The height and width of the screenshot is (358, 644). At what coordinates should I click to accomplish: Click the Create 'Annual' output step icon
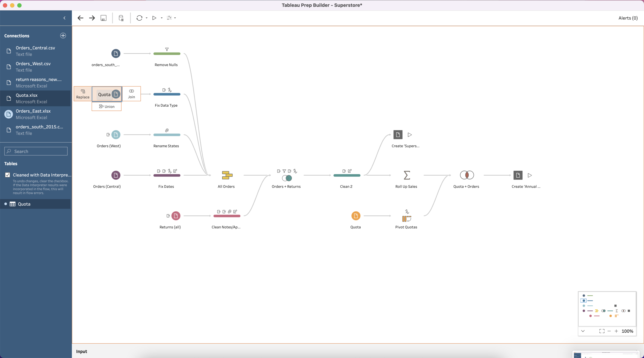pyautogui.click(x=518, y=175)
